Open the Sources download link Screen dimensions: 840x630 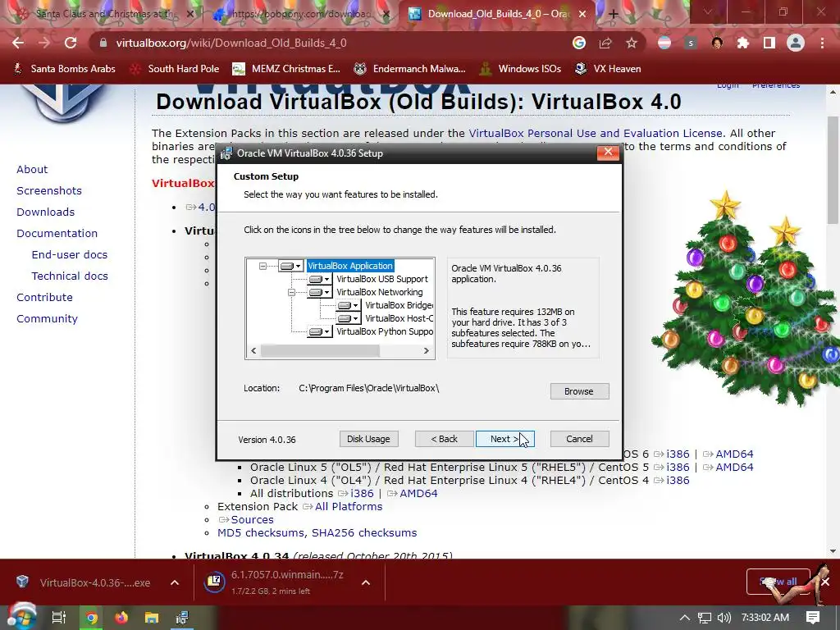pyautogui.click(x=253, y=519)
